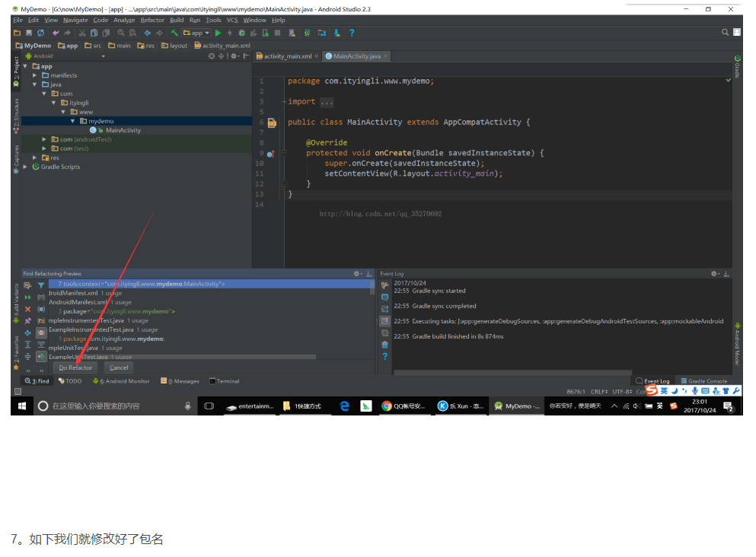
Task: Open the File menu
Action: tap(18, 20)
